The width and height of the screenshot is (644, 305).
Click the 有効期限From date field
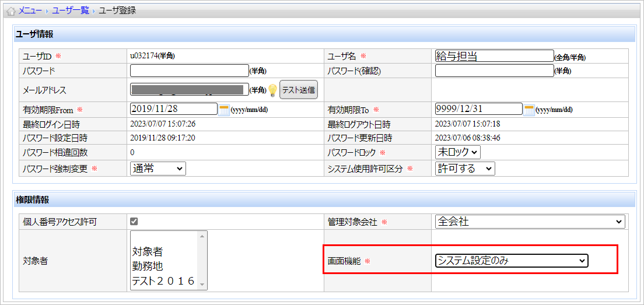[x=174, y=109]
